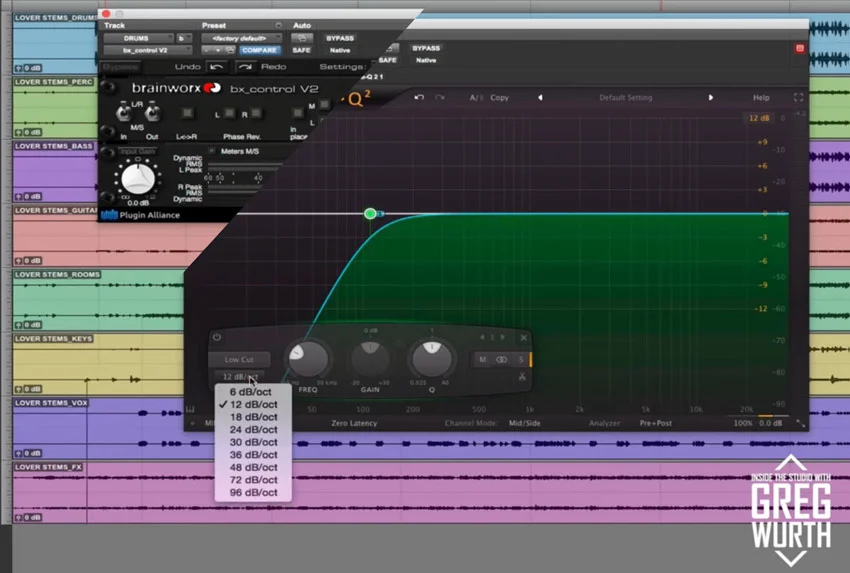The image size is (850, 573).
Task: Click the resize corner icon of Pro-Q
Action: click(801, 423)
